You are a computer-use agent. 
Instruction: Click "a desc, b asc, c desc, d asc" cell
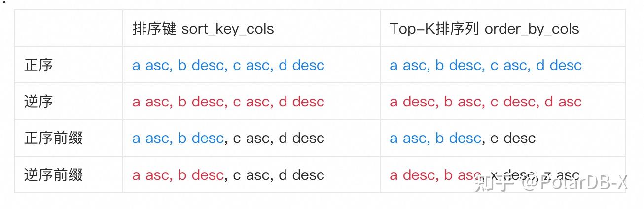click(486, 102)
